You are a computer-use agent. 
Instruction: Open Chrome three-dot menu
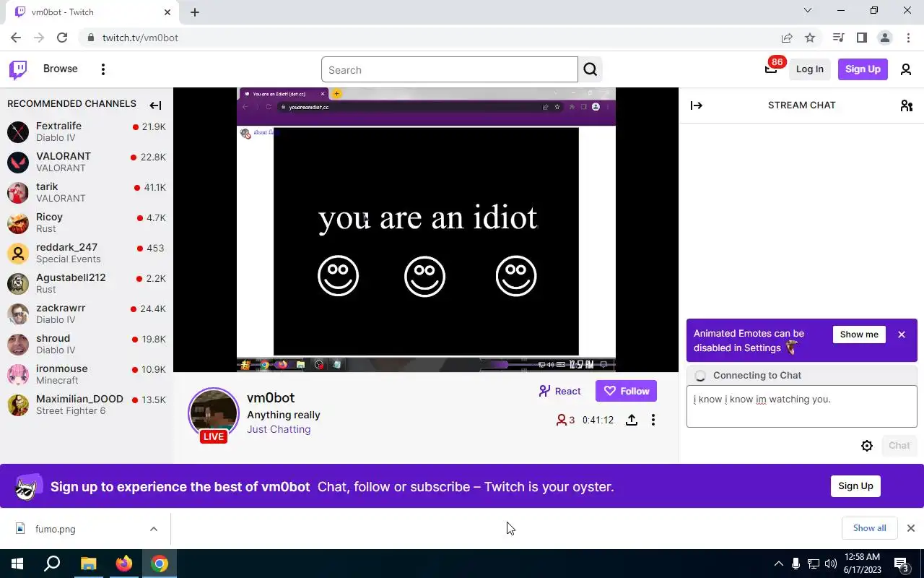pyautogui.click(x=908, y=38)
